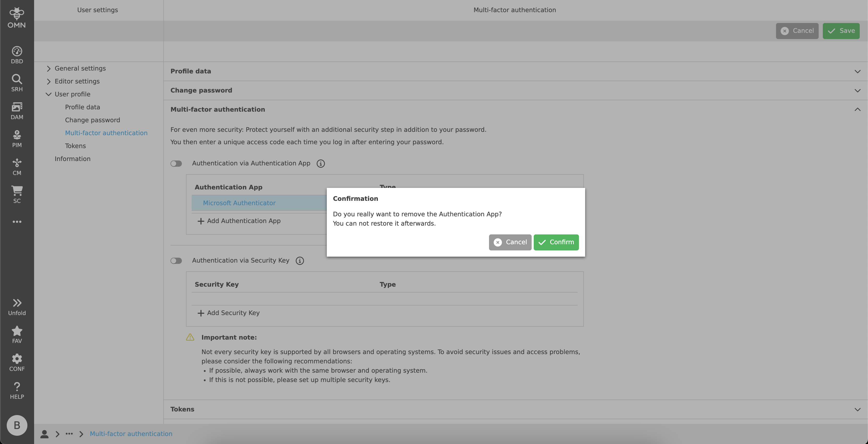Screen dimensions: 868x444
Task: Open the PIM module
Action: [x=17, y=138]
